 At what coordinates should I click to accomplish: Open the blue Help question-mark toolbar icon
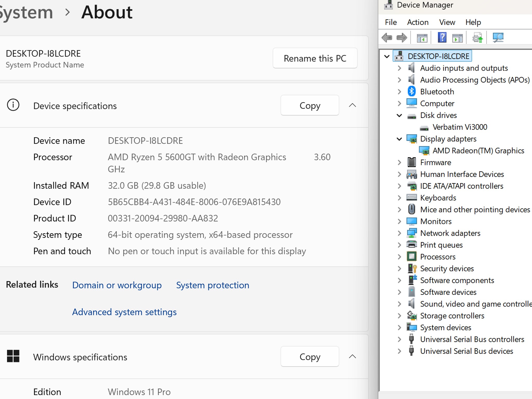point(442,38)
